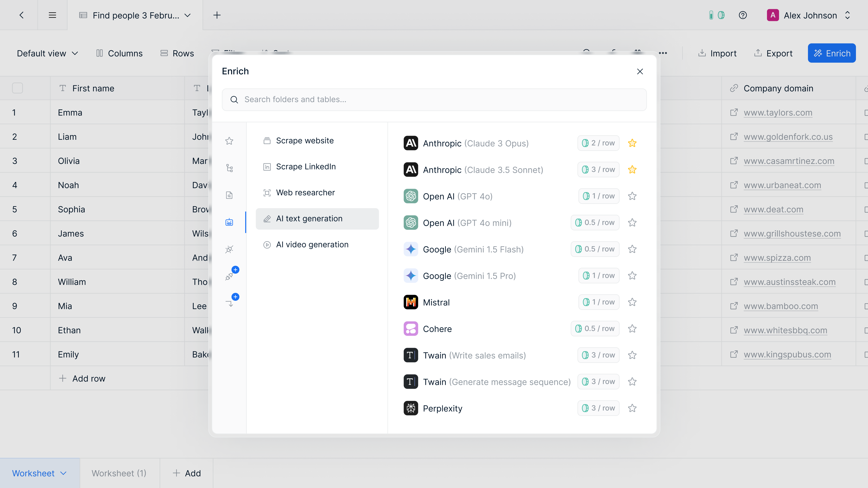
Task: Open the Default view dropdown
Action: coord(47,53)
